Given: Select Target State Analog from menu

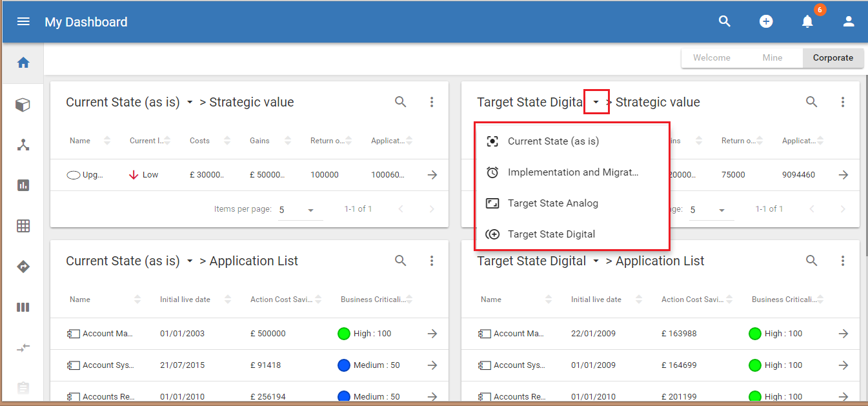Looking at the screenshot, I should point(552,203).
